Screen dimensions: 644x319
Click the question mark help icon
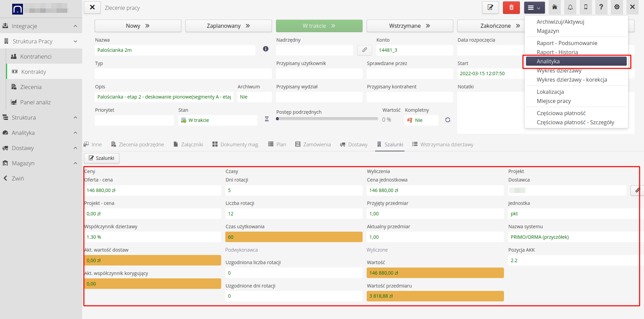click(x=601, y=7)
